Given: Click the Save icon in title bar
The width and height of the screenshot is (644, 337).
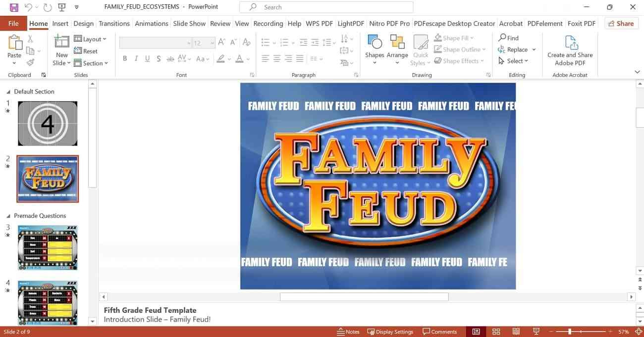Looking at the screenshot, I should (x=14, y=7).
